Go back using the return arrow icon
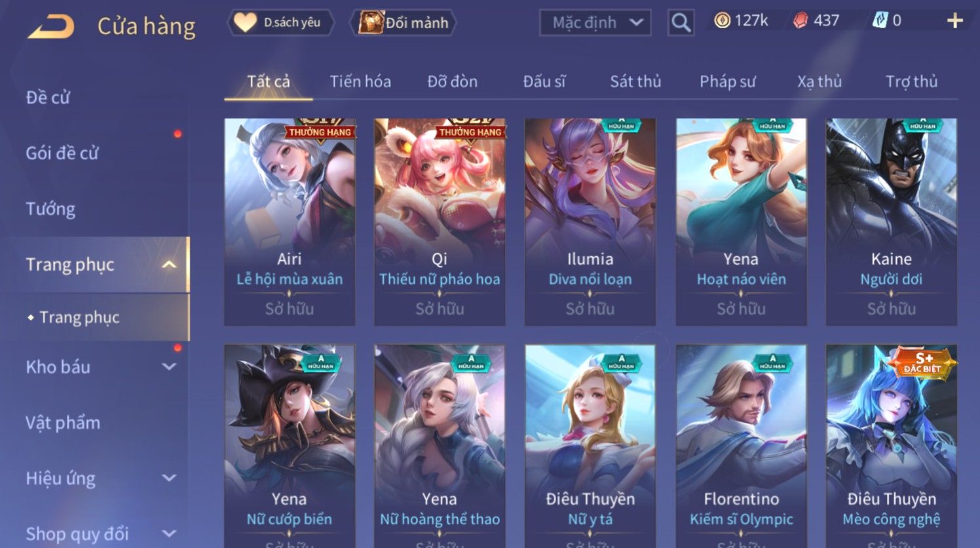The image size is (980, 548). point(51,27)
